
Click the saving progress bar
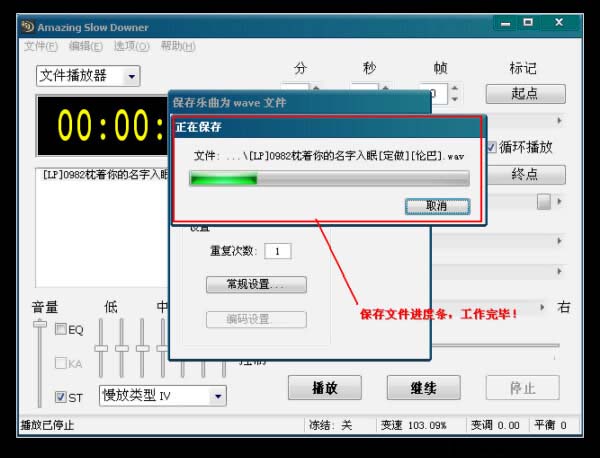[329, 178]
